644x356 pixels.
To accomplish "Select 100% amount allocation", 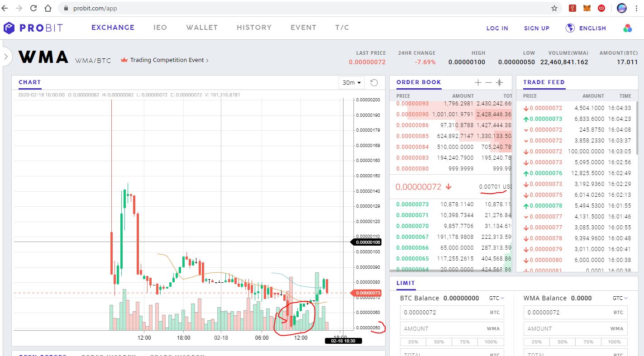I will [491, 342].
